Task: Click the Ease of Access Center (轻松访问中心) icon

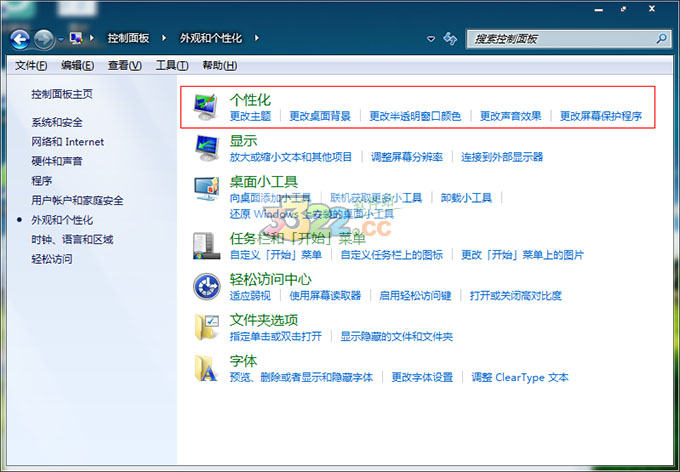Action: (x=207, y=287)
